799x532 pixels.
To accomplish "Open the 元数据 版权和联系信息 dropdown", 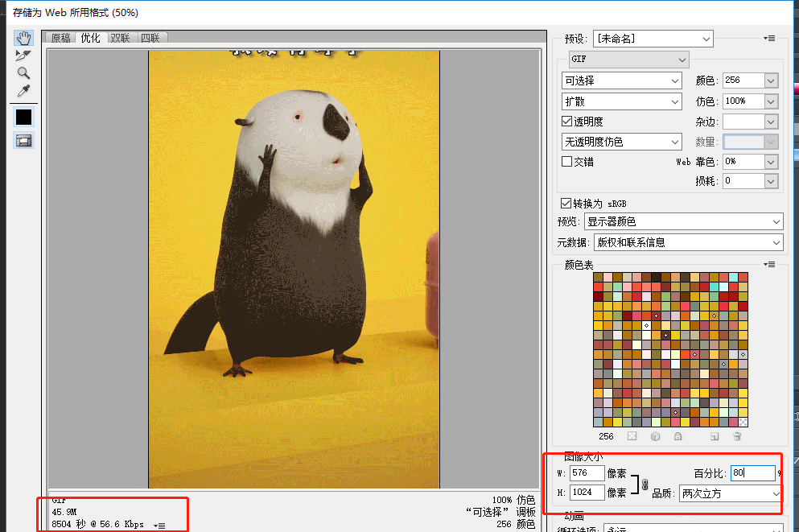I will (689, 242).
